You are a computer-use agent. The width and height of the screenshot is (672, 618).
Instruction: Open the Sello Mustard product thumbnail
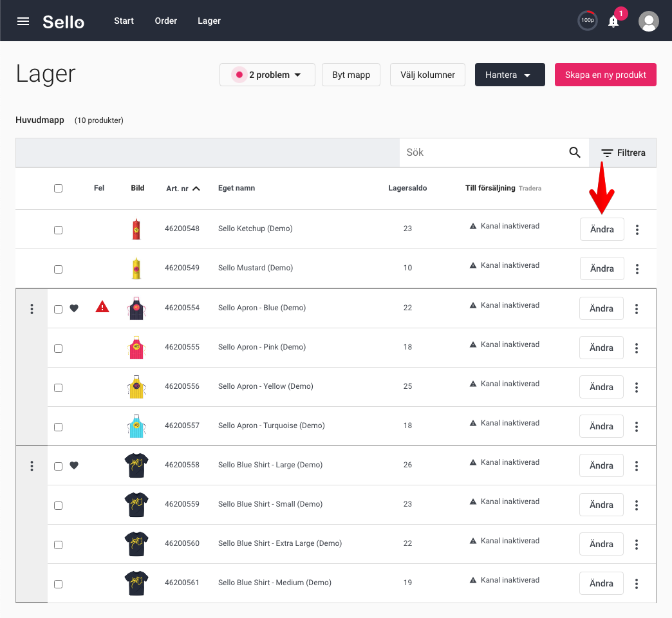point(136,268)
